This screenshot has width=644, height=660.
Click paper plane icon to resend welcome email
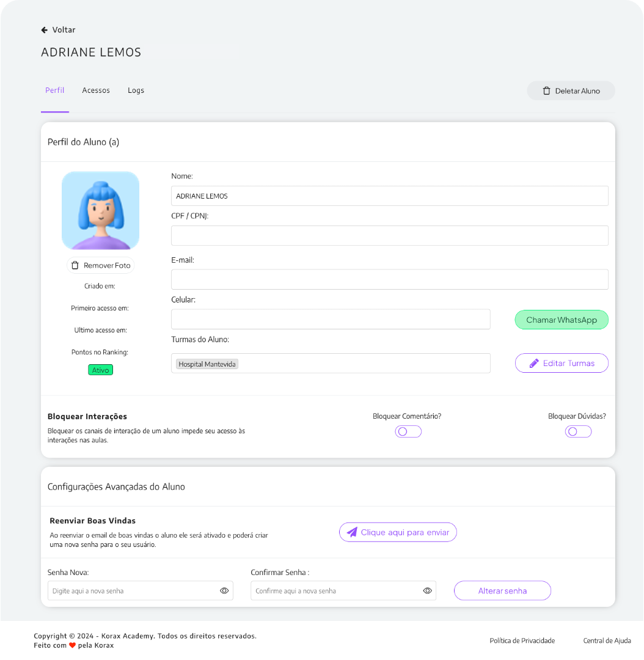(x=352, y=532)
